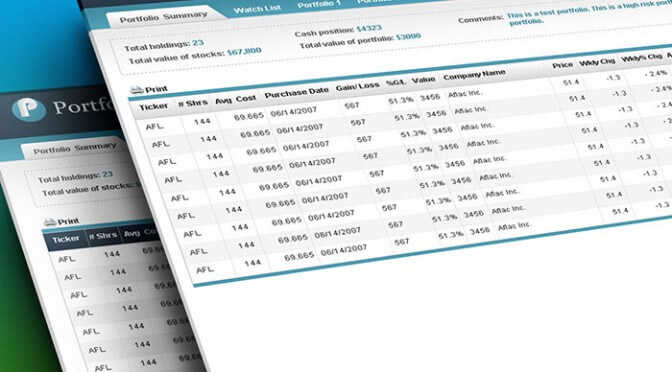The height and width of the screenshot is (372, 672).
Task: Click the round Portfolio logo icon
Action: (29, 109)
